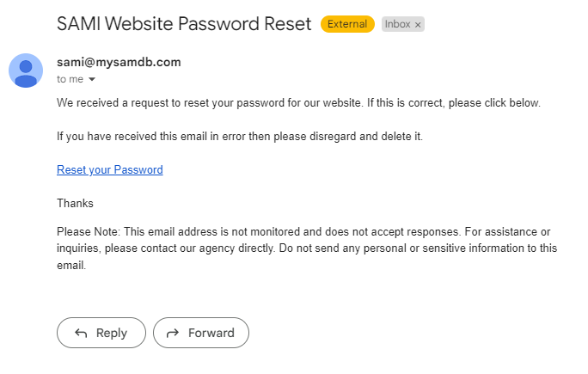
Task: Click the yellow External badge
Action: click(x=347, y=24)
